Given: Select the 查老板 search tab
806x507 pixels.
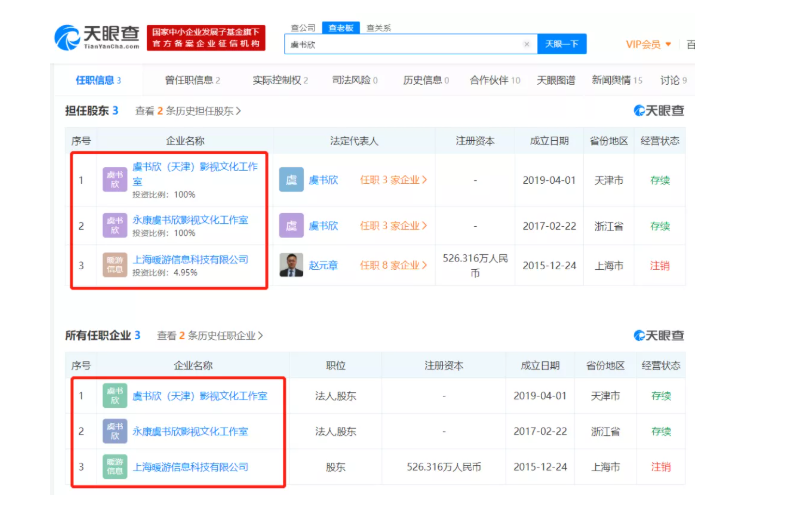Looking at the screenshot, I should pos(341,28).
